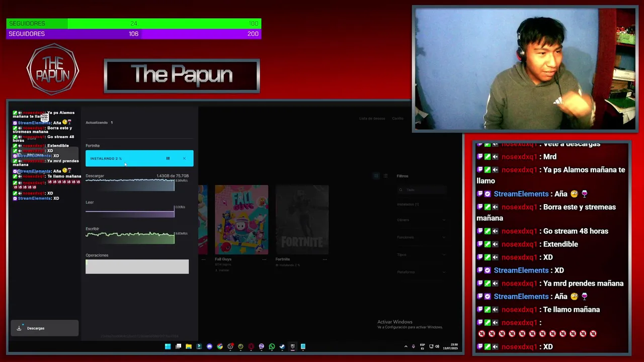644x362 pixels.
Task: Open the volume tray icon
Action: [437, 346]
